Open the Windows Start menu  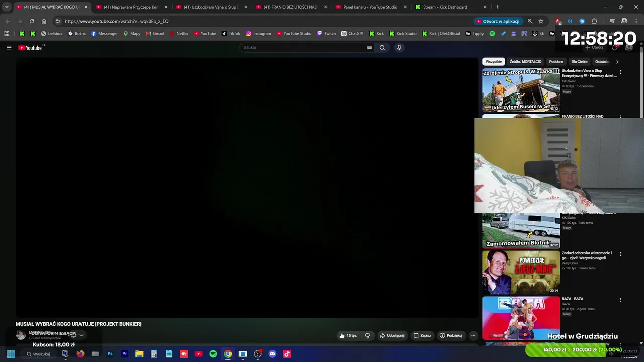pos(11,354)
